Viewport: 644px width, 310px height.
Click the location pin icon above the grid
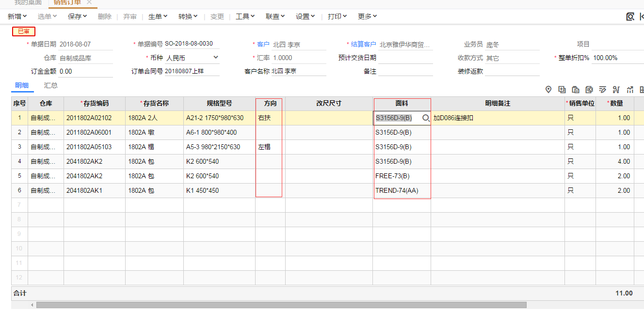pos(548,90)
